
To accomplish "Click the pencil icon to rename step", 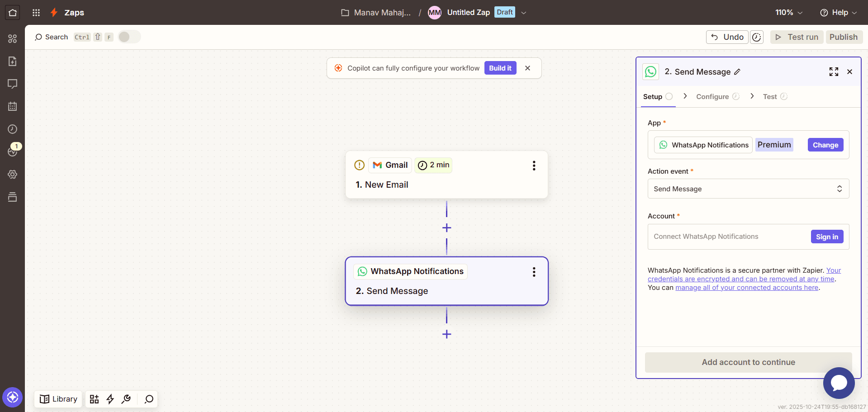I will [x=737, y=72].
